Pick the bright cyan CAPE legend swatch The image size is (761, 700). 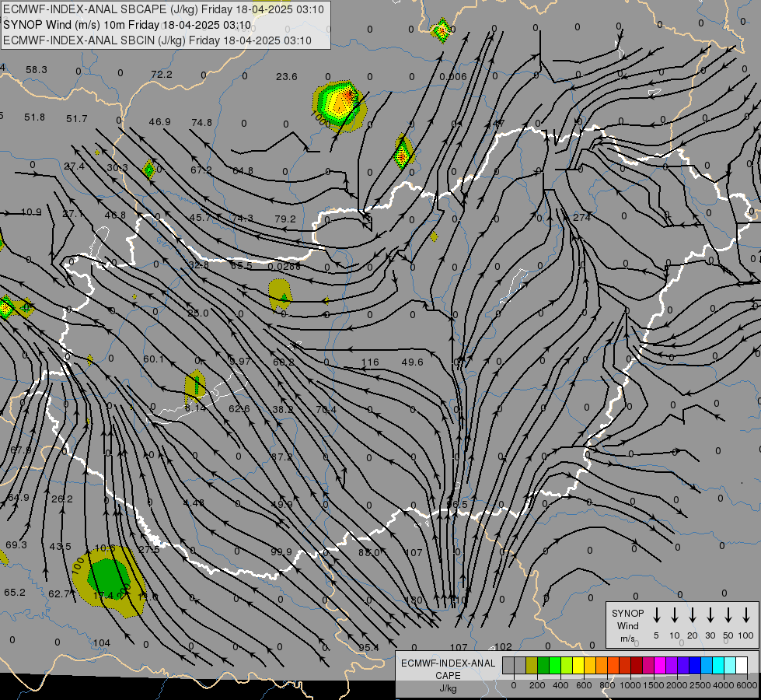(x=717, y=666)
